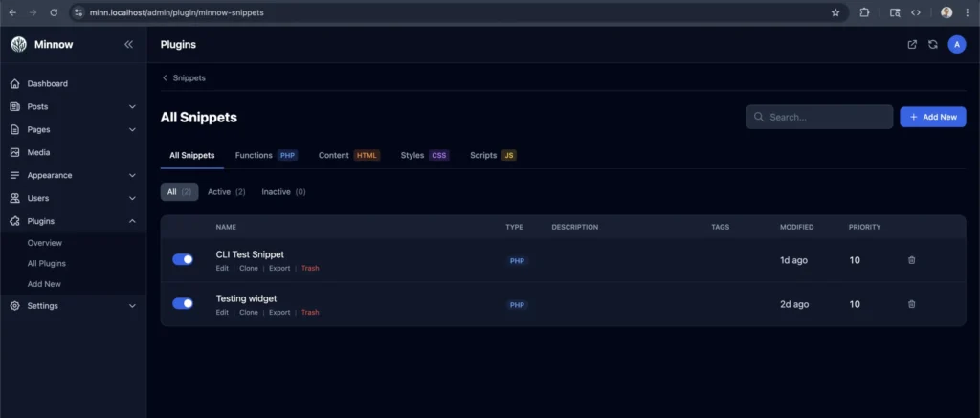Click the refresh icon in top header
Image resolution: width=980 pixels, height=418 pixels.
(x=933, y=44)
